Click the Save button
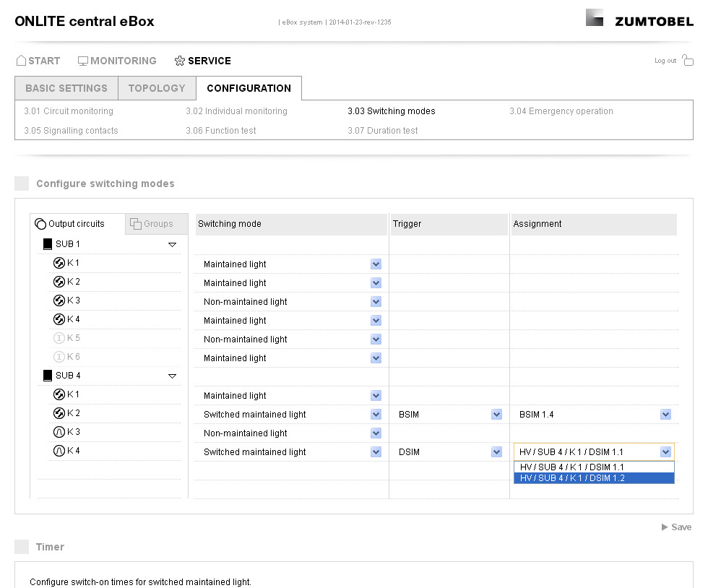Screen dimensions: 708x588 pyautogui.click(x=676, y=527)
